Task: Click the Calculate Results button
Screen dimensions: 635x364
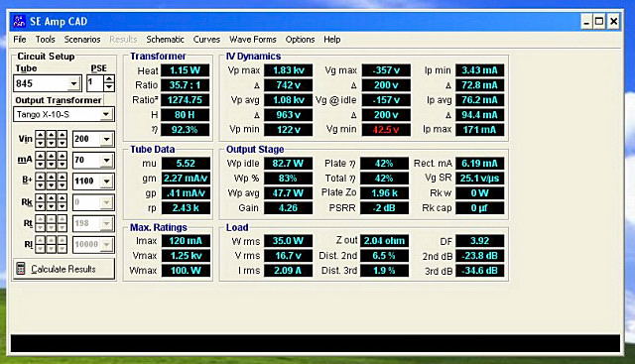Action: point(63,269)
